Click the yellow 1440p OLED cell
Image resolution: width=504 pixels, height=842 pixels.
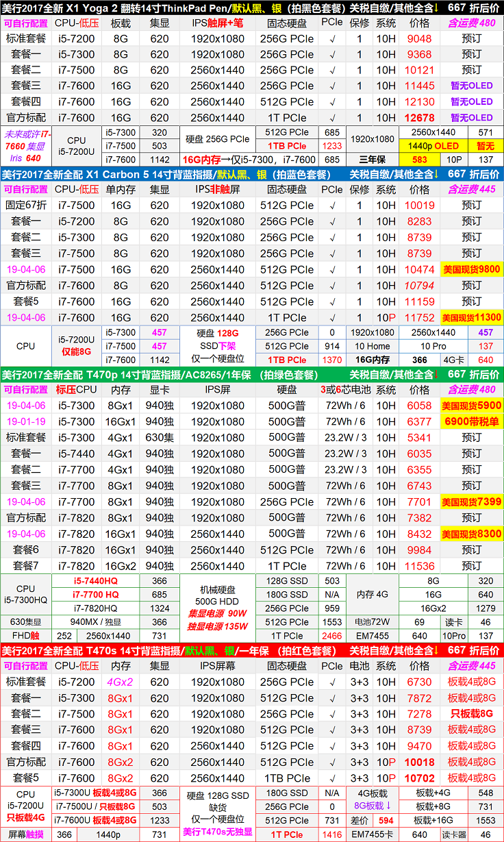click(433, 146)
